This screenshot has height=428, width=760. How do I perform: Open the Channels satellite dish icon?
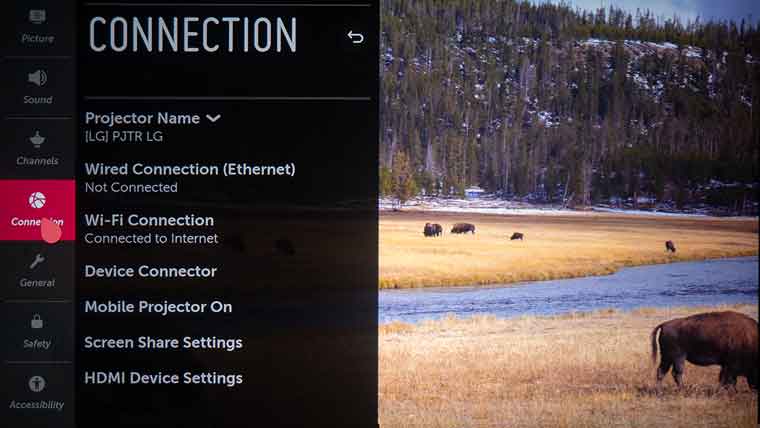37,139
